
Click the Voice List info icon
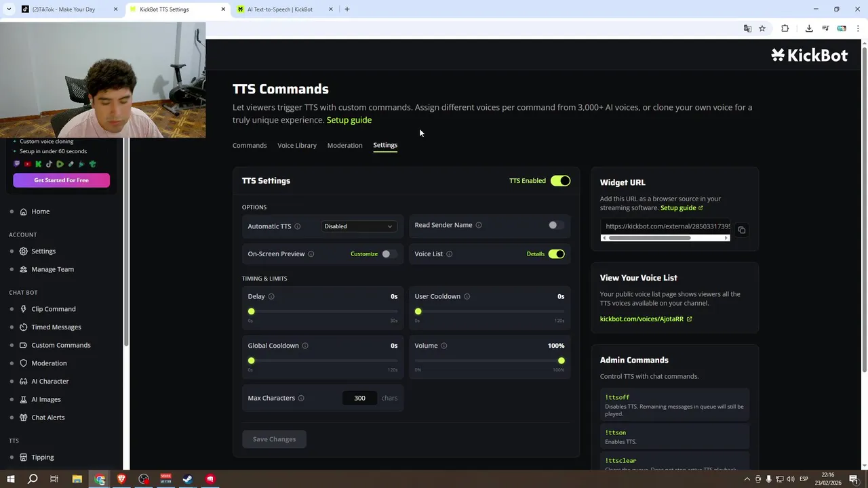(x=450, y=254)
